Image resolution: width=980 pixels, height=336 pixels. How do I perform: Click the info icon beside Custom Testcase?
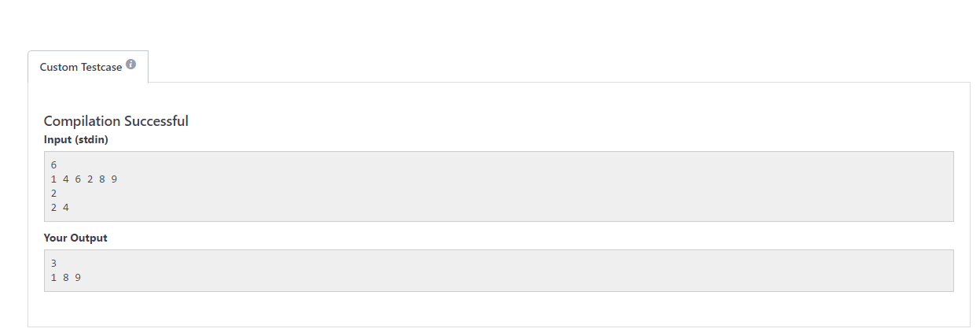(130, 65)
